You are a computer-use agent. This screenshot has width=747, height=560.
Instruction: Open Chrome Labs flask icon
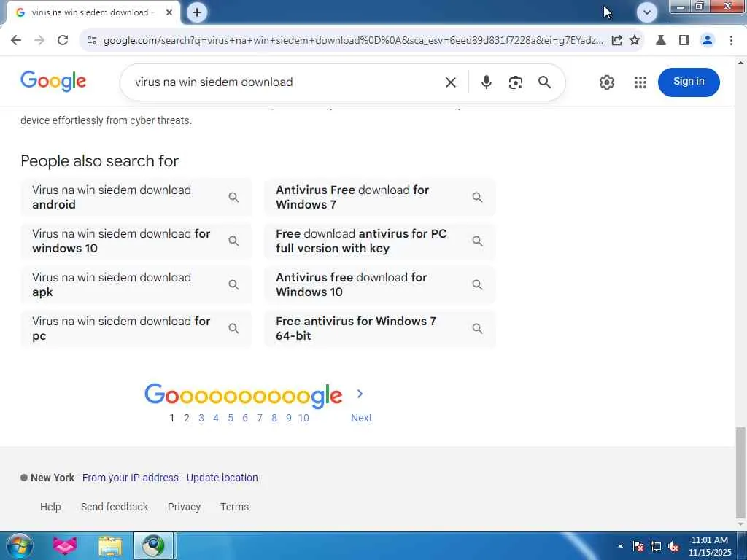pyautogui.click(x=661, y=40)
